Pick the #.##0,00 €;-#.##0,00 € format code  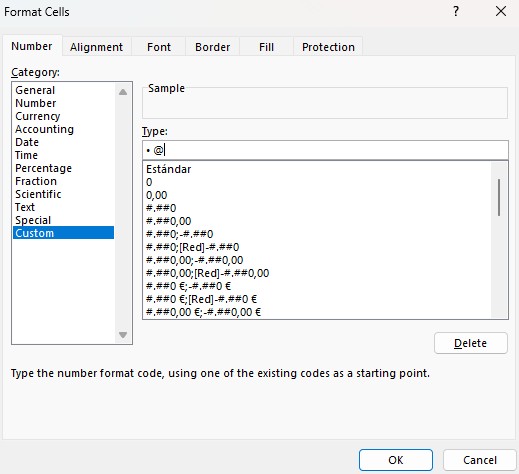(x=318, y=312)
